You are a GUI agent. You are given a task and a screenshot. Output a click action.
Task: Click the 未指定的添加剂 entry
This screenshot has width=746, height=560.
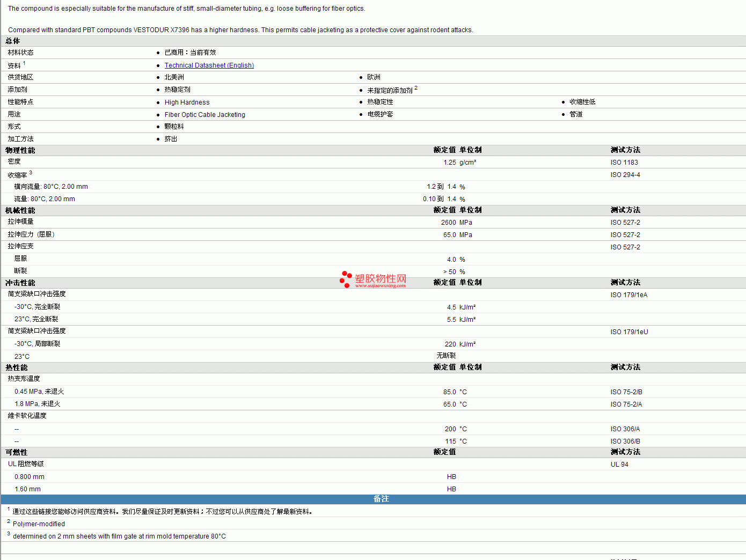point(390,90)
